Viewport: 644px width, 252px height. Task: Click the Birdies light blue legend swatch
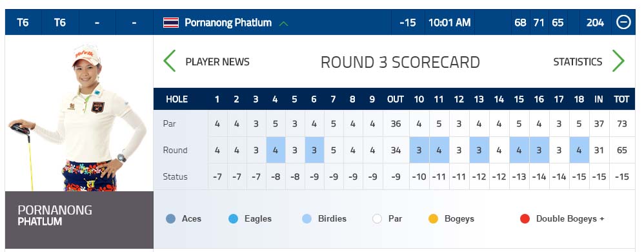307,218
